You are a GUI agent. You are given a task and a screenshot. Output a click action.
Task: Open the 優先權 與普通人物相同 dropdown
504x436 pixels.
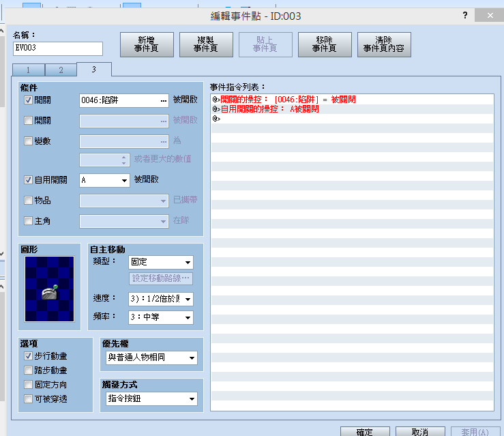[151, 358]
